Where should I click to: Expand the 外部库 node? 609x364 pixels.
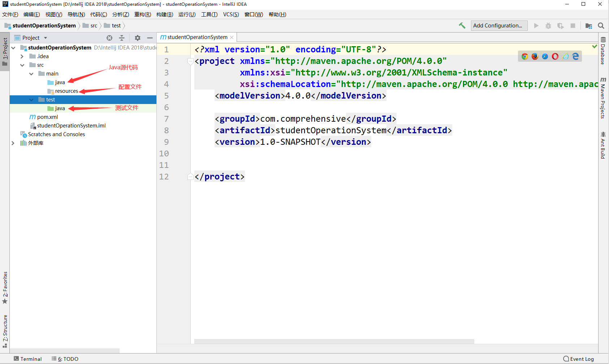pyautogui.click(x=13, y=143)
